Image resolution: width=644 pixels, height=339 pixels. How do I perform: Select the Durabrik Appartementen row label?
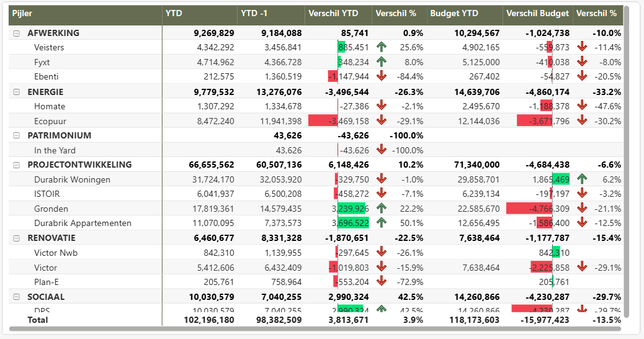(83, 224)
